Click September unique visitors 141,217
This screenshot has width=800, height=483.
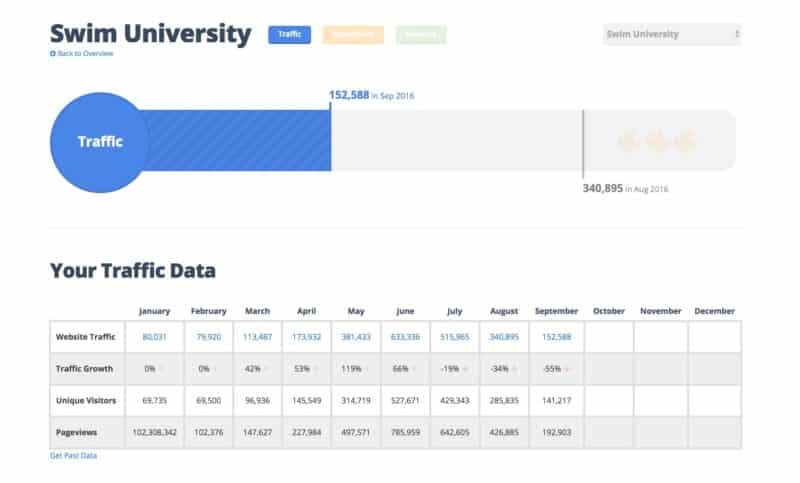pyautogui.click(x=557, y=400)
